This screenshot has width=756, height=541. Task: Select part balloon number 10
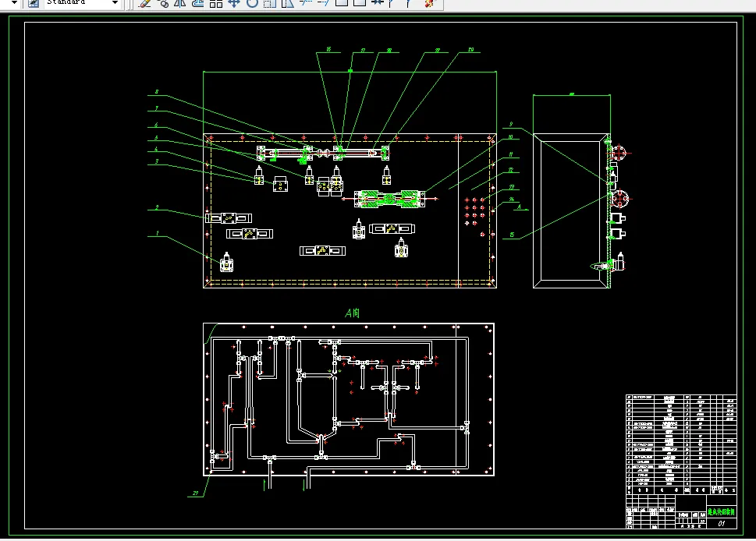pyautogui.click(x=510, y=137)
